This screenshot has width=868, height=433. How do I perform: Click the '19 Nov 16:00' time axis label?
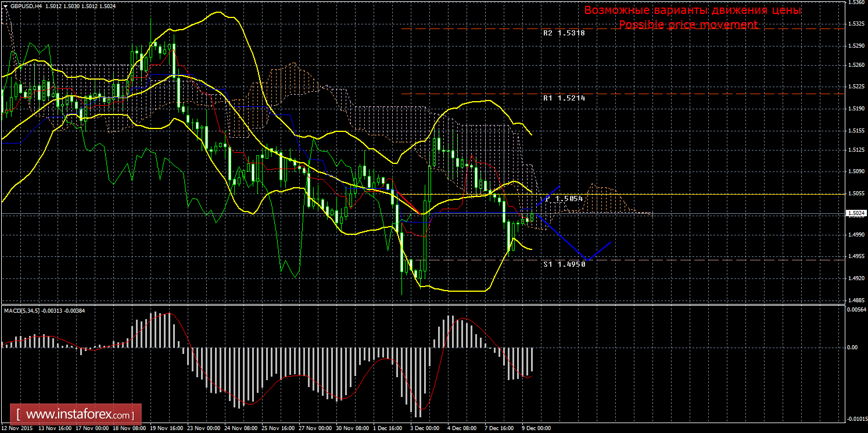[167, 428]
